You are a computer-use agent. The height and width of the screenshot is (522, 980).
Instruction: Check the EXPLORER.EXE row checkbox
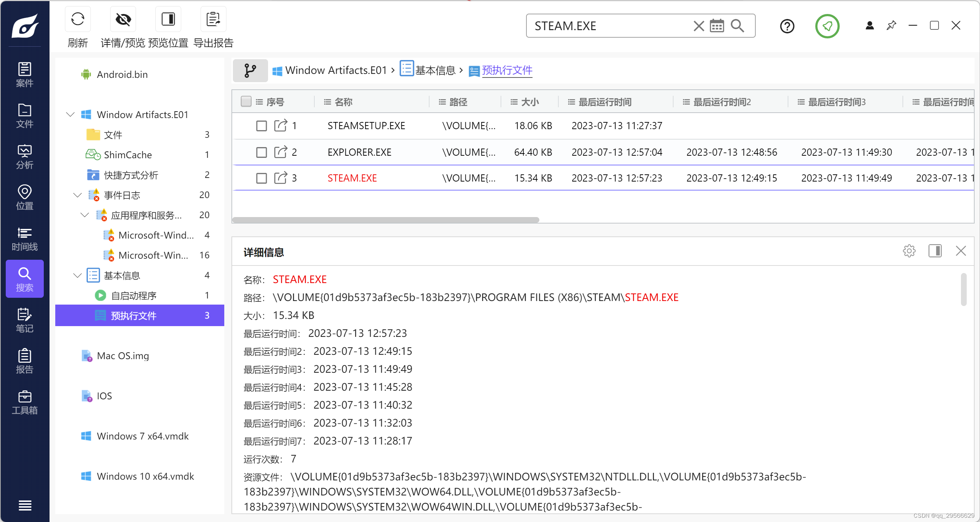pos(261,152)
